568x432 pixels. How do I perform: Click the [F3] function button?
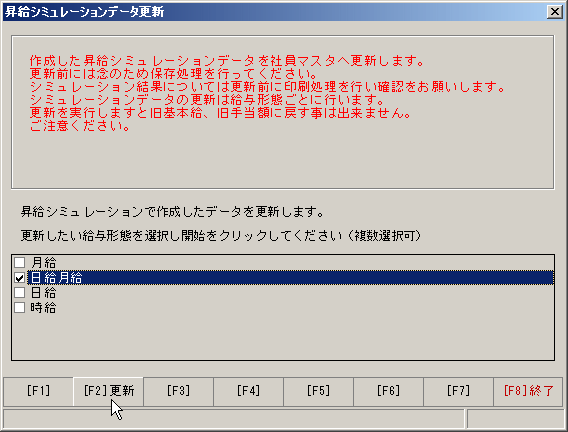point(178,391)
